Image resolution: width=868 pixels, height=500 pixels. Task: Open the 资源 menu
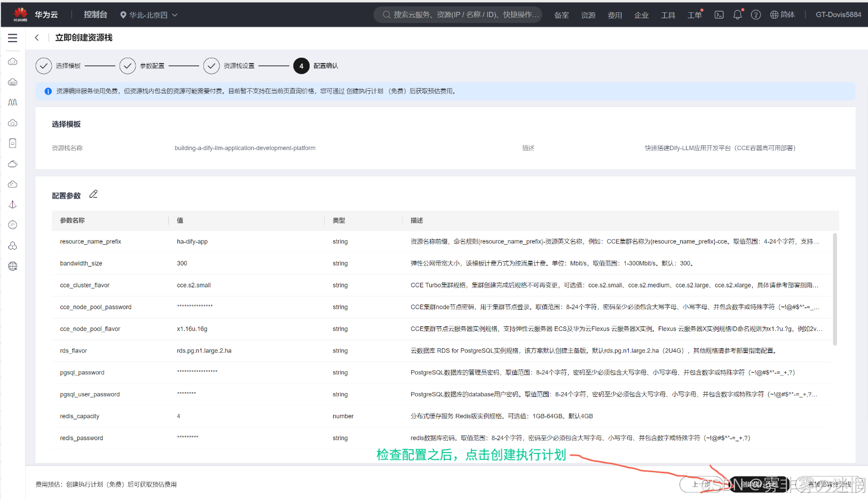point(588,15)
